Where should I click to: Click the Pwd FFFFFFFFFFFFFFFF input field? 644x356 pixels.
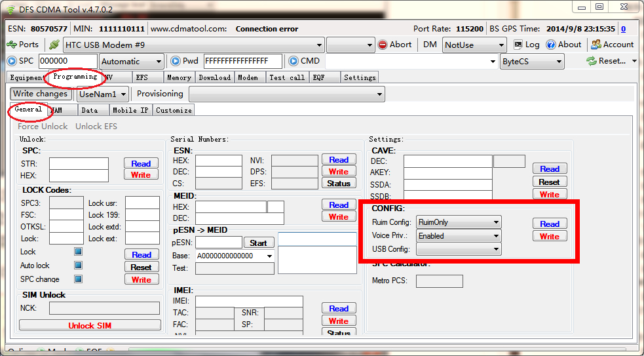[x=243, y=61]
